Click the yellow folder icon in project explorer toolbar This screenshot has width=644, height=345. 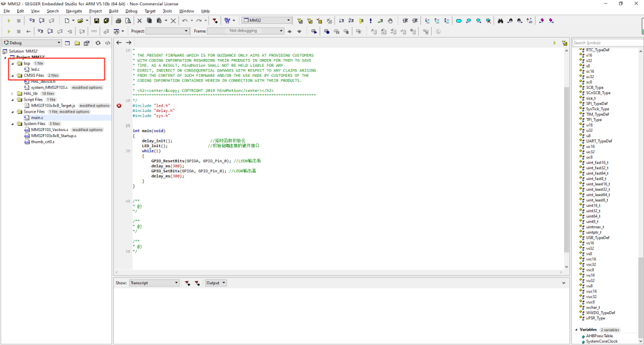pyautogui.click(x=77, y=43)
